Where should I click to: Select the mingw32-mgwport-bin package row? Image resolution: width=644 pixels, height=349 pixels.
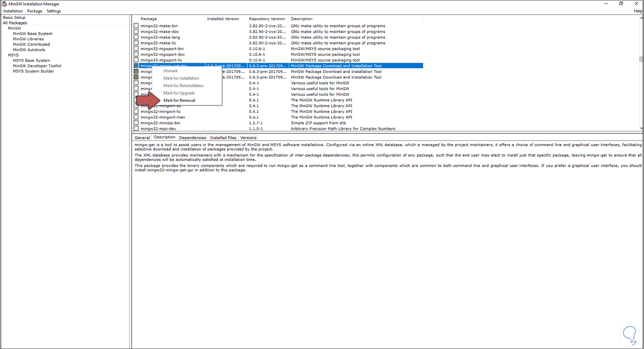[x=278, y=49]
